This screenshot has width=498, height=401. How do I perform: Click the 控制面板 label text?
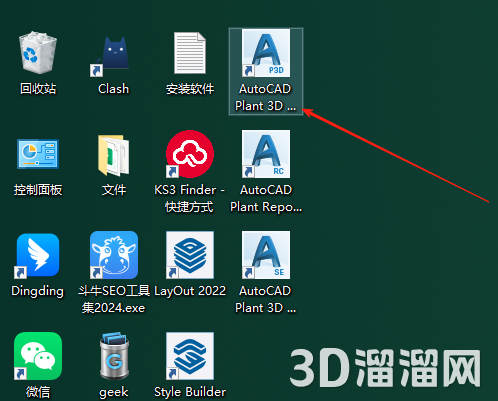pyautogui.click(x=38, y=190)
